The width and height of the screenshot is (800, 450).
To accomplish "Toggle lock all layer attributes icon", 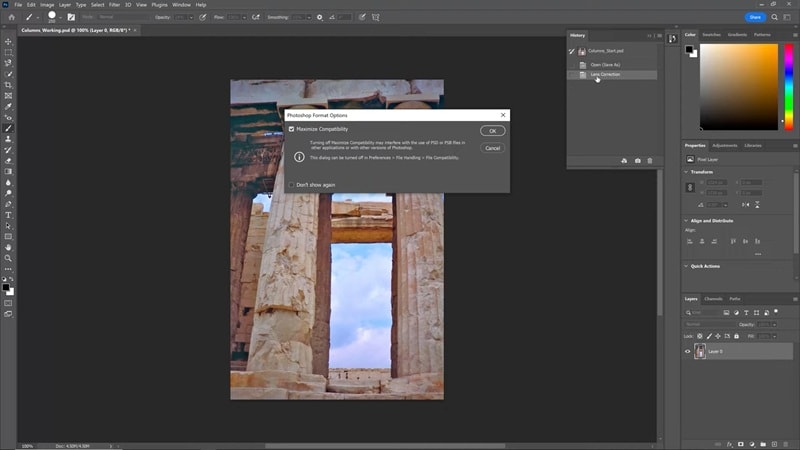I will pos(736,336).
